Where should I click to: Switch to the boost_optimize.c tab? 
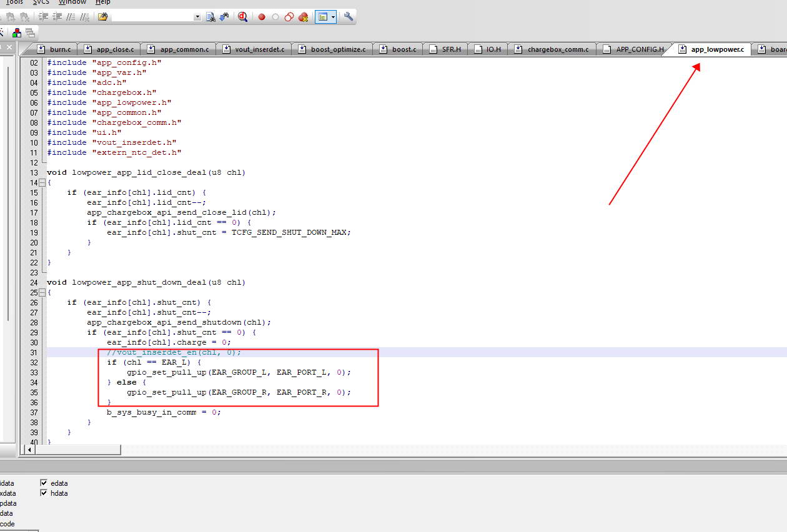tap(332, 49)
